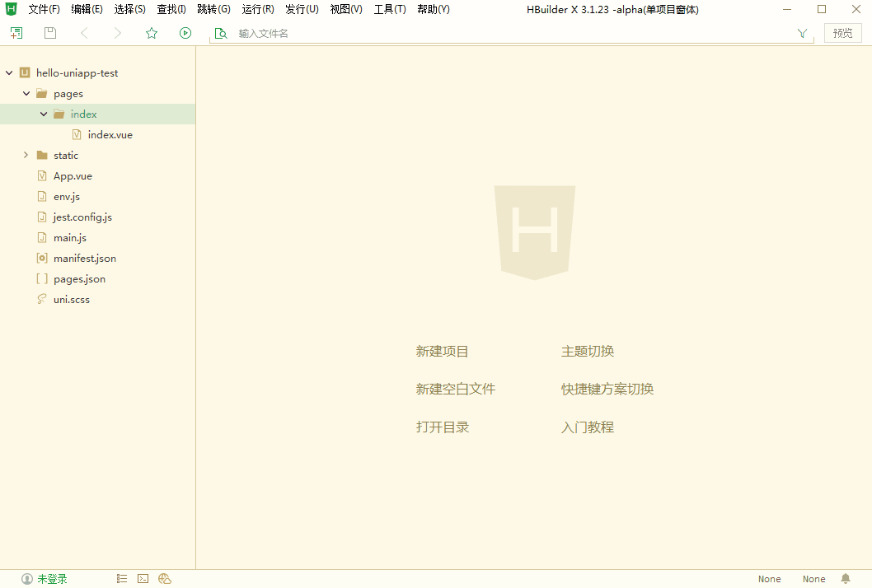Click the static folder icon

42,155
